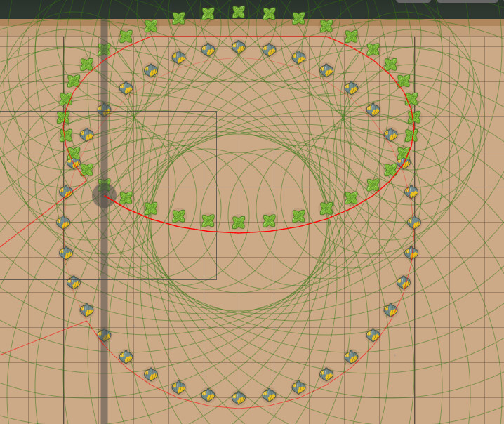Pick green plant just right of the ring's lowest

tap(269, 220)
